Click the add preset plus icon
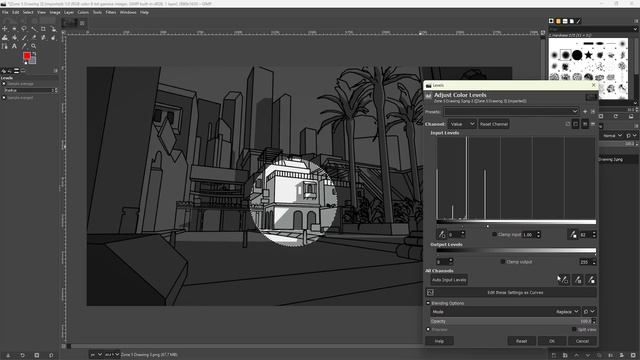Image resolution: width=640 pixels, height=360 pixels. coord(585,111)
